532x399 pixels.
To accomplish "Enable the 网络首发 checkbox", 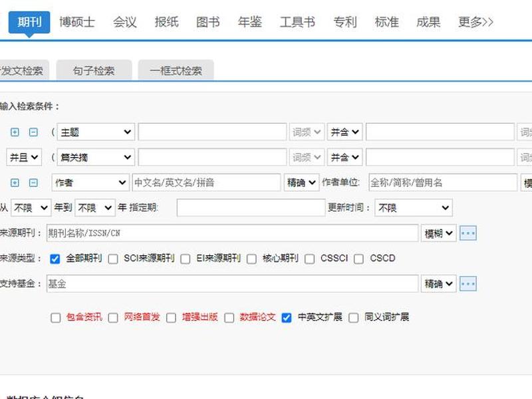I will [x=113, y=318].
